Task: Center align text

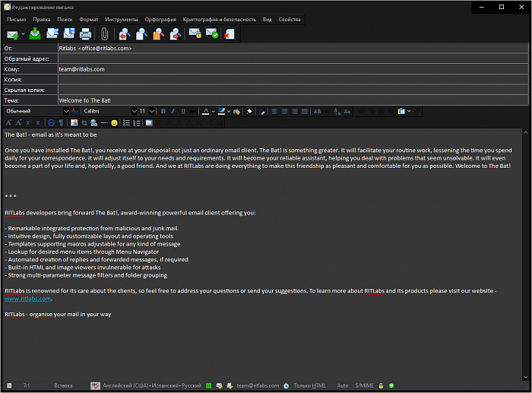Action: (285, 111)
